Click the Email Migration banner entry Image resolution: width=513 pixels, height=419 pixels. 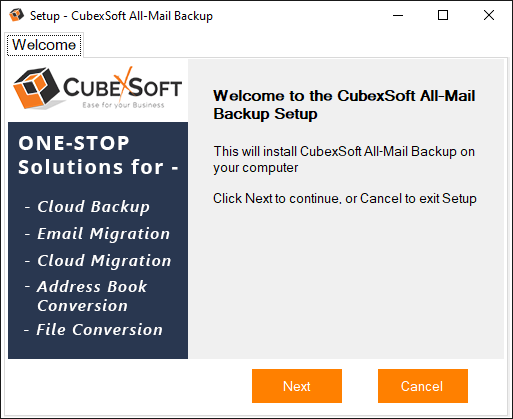click(103, 234)
